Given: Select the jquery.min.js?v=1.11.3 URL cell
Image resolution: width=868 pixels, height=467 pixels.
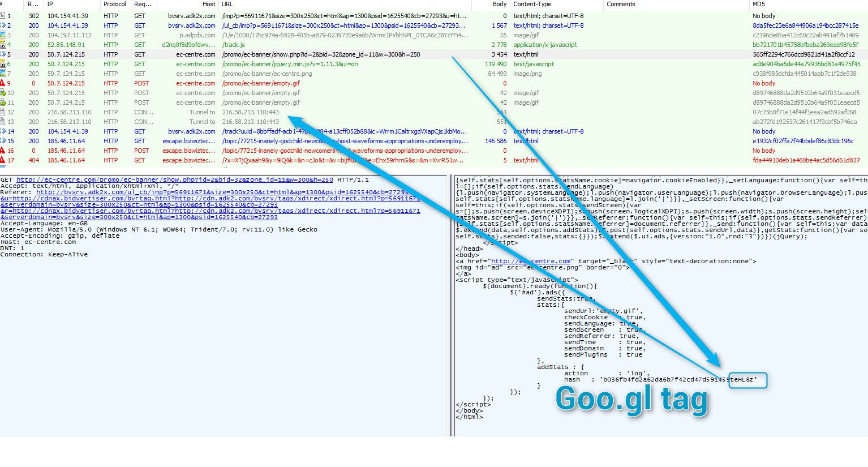Looking at the screenshot, I should (290, 64).
